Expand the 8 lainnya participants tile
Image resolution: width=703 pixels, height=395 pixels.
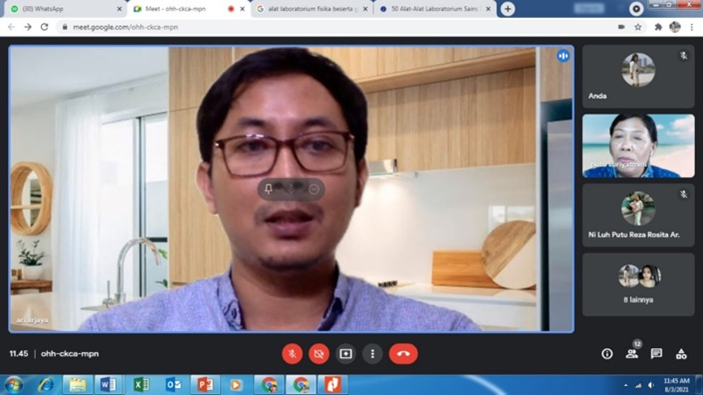pyautogui.click(x=638, y=285)
